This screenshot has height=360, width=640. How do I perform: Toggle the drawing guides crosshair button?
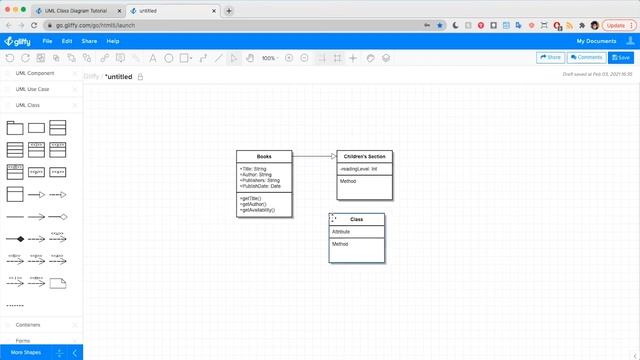(x=353, y=58)
